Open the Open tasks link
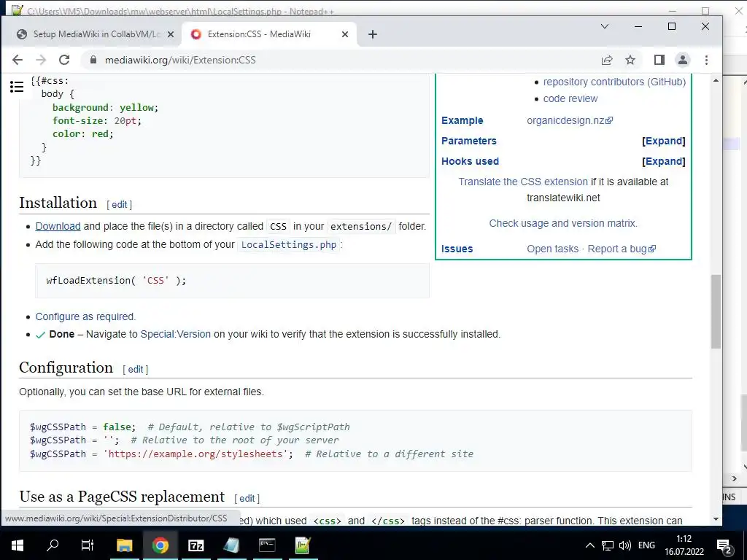This screenshot has width=747, height=560. tap(553, 249)
